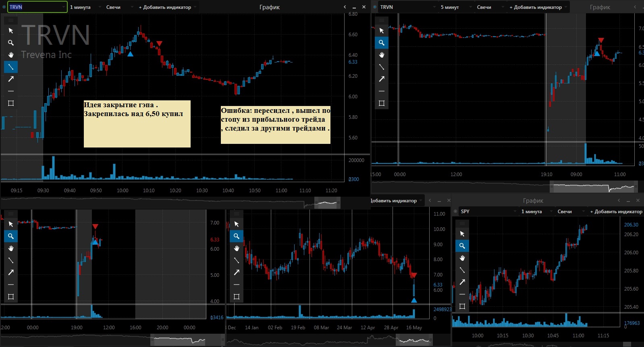Select cursor tool in daily Dec–May chart
This screenshot has height=347, width=644.
237,224
